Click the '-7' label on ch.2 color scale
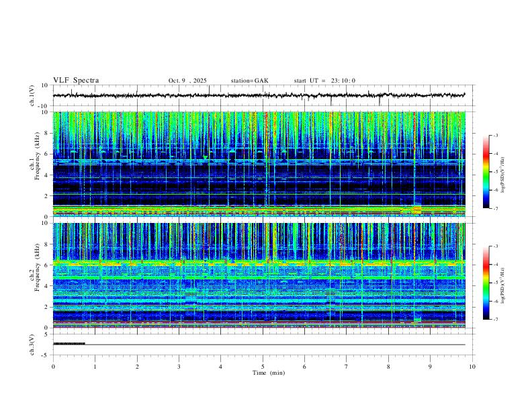Image resolution: width=532 pixels, height=411 pixels. (495, 320)
